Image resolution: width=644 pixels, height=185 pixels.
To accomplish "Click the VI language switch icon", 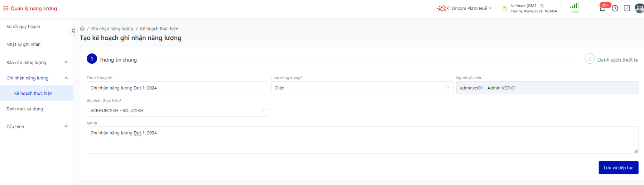I will pyautogui.click(x=627, y=8).
